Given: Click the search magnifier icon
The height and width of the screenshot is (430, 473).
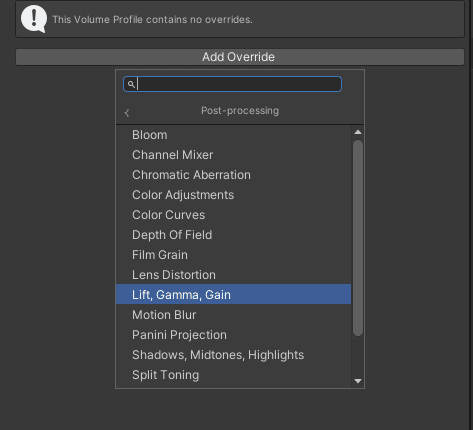Looking at the screenshot, I should click(x=131, y=84).
